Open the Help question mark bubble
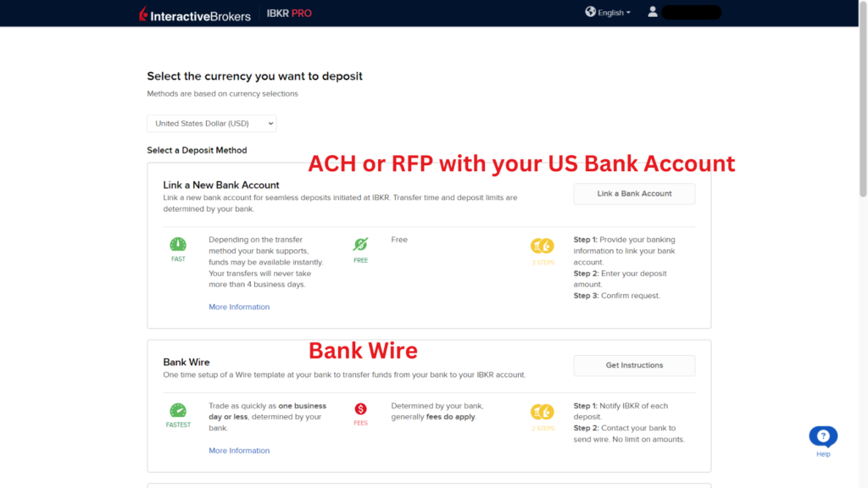The height and width of the screenshot is (488, 868). (822, 435)
